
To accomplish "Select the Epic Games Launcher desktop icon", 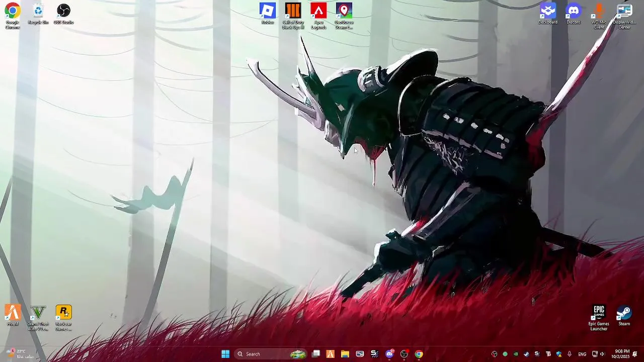I will pos(599,318).
